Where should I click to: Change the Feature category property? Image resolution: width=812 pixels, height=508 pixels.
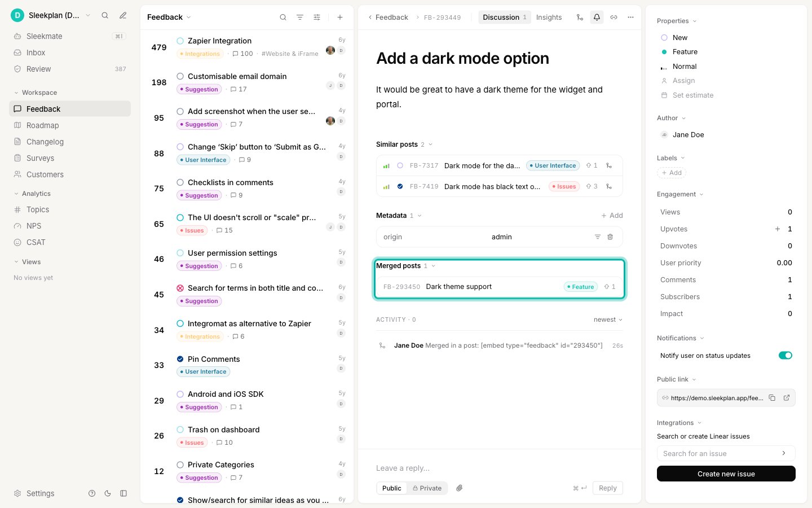point(679,52)
